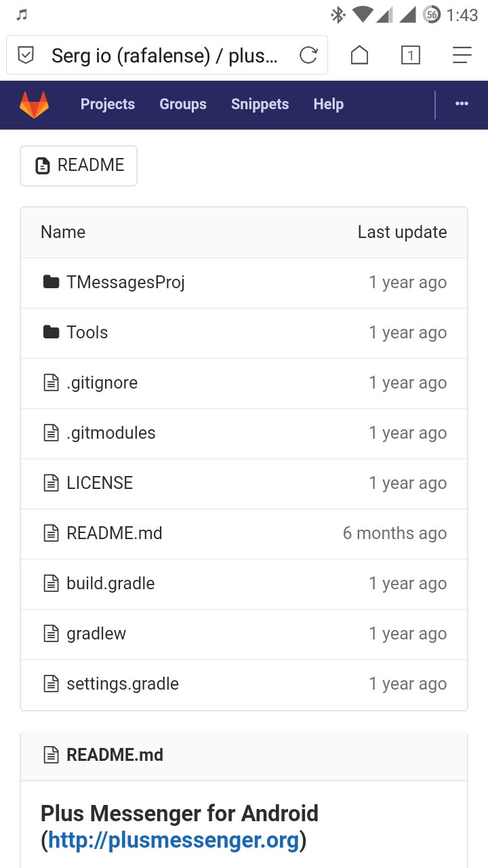This screenshot has width=488, height=868.
Task: Expand GitLab navbar three-dots menu
Action: (x=462, y=104)
